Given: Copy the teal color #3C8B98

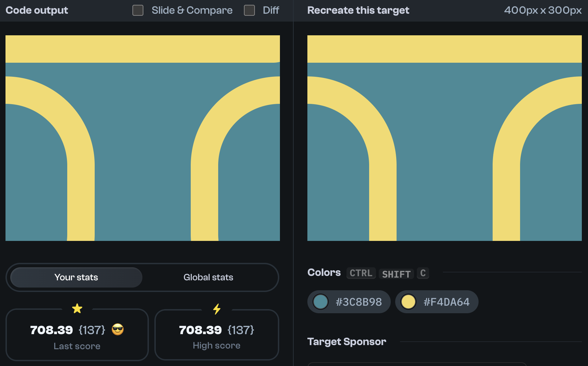Looking at the screenshot, I should [349, 302].
